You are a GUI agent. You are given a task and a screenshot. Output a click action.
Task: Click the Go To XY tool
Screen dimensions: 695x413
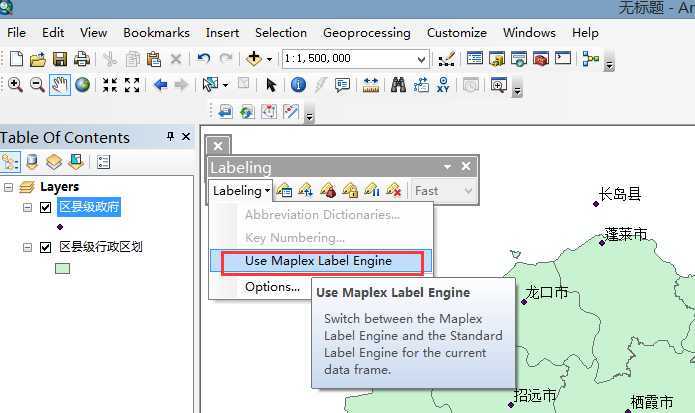tap(443, 84)
